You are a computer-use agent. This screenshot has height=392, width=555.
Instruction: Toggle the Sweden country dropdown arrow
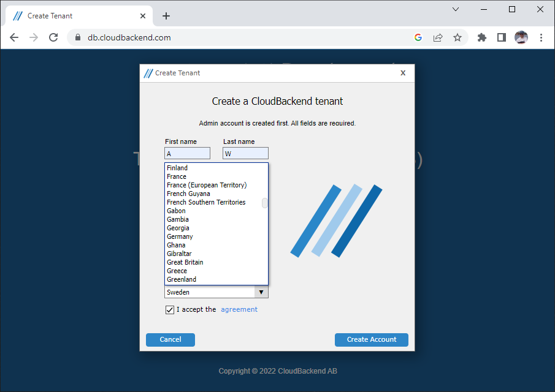click(261, 292)
